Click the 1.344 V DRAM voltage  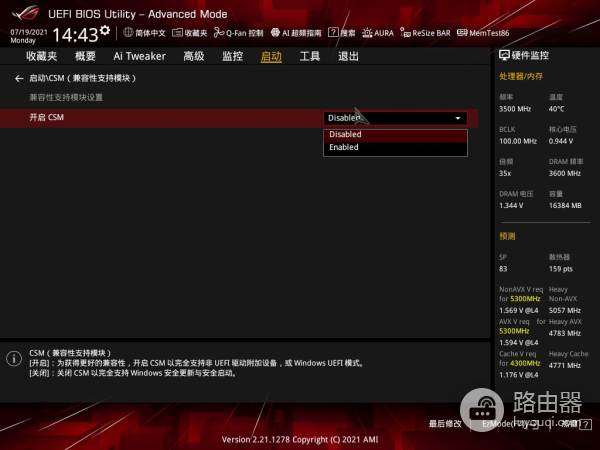coord(511,205)
